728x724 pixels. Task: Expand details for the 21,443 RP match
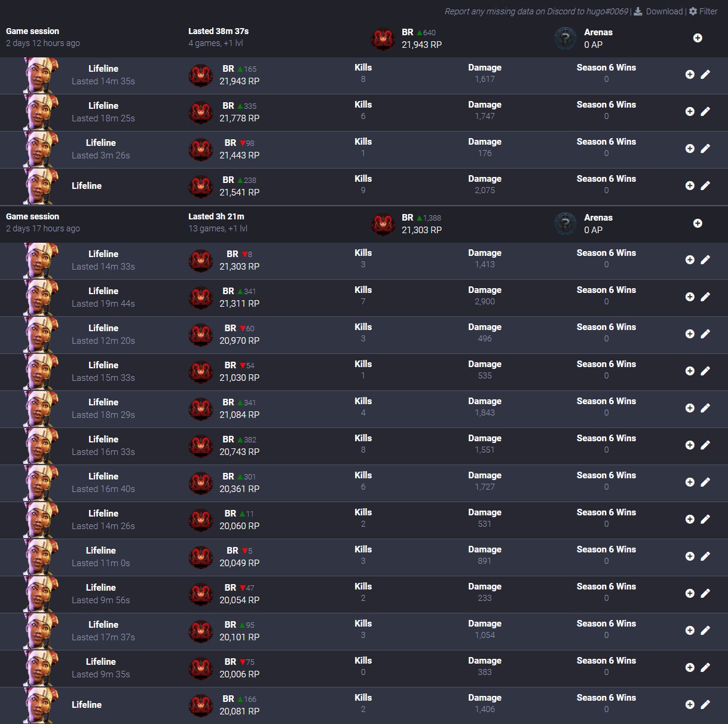690,148
